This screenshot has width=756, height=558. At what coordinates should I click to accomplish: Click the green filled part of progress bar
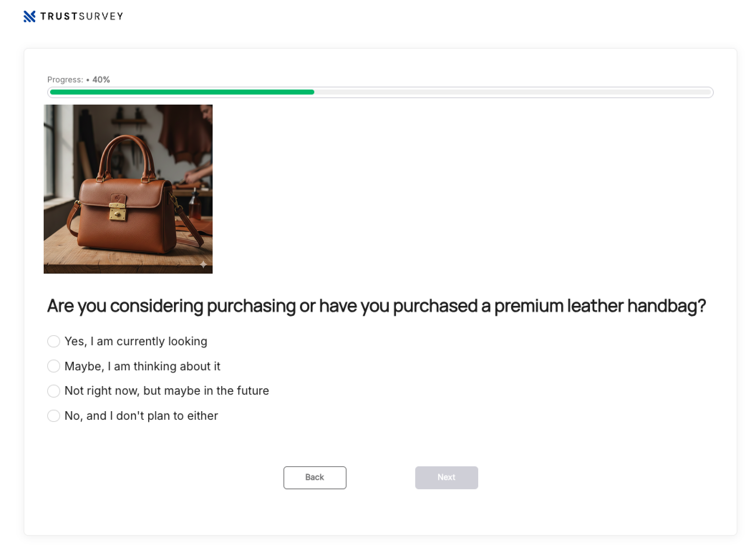(x=182, y=92)
